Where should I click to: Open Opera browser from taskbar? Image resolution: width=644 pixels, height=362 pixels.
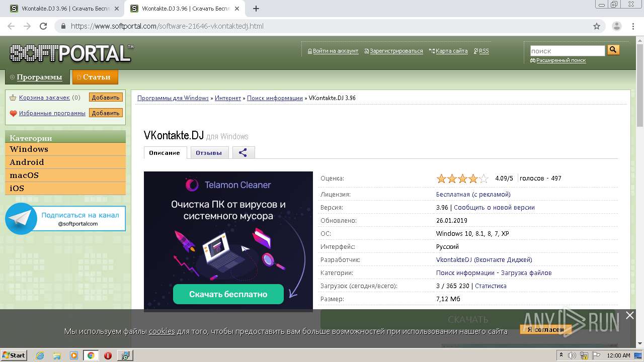coord(108,355)
